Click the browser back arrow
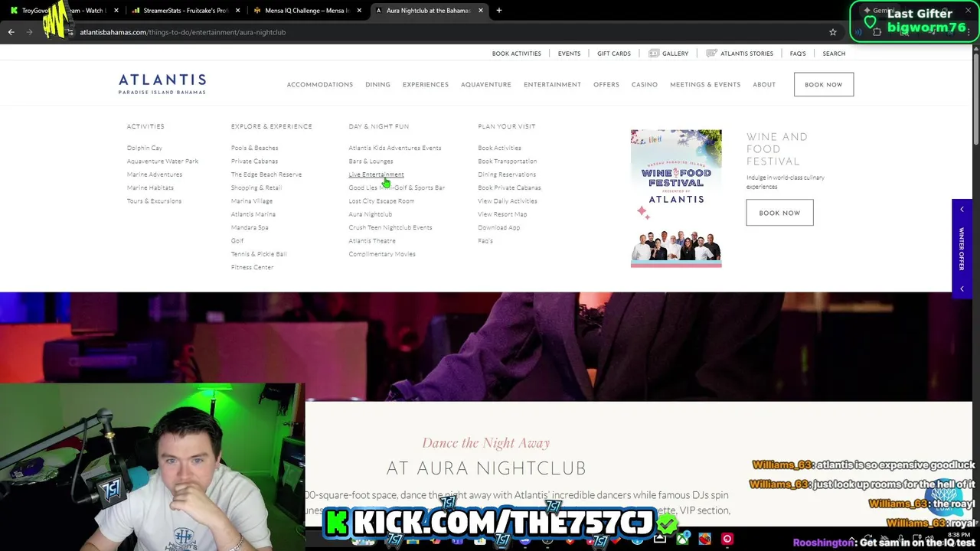 [x=11, y=32]
